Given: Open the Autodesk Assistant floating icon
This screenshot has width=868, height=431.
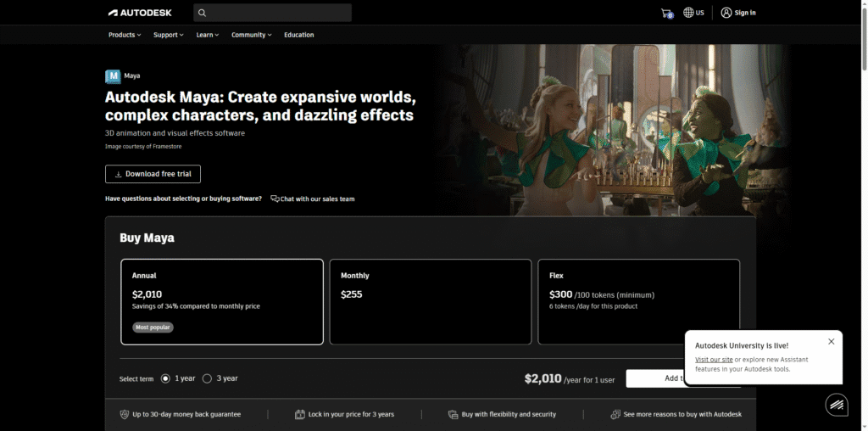Looking at the screenshot, I should pyautogui.click(x=837, y=405).
